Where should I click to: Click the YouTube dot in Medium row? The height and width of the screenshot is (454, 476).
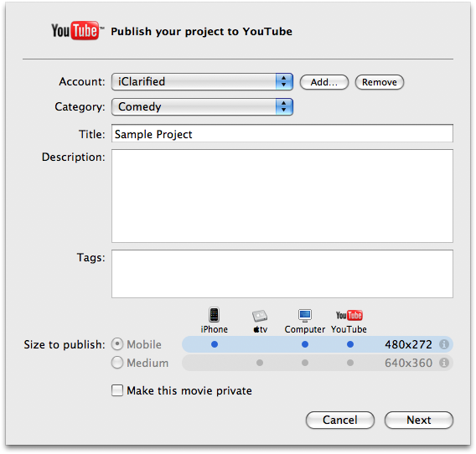(x=350, y=363)
